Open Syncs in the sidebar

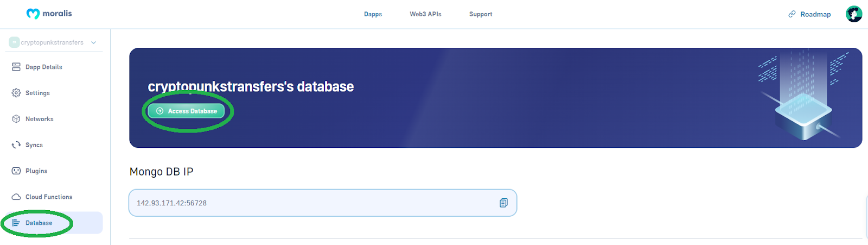[x=34, y=145]
